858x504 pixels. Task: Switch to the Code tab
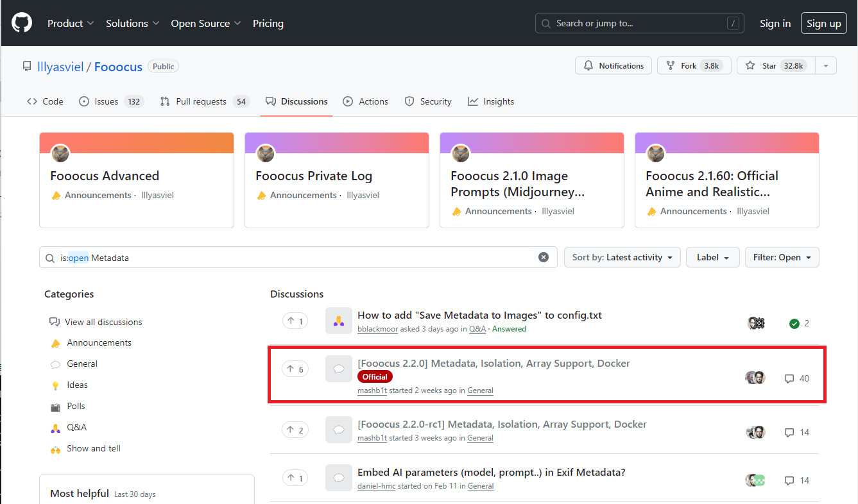(x=45, y=101)
